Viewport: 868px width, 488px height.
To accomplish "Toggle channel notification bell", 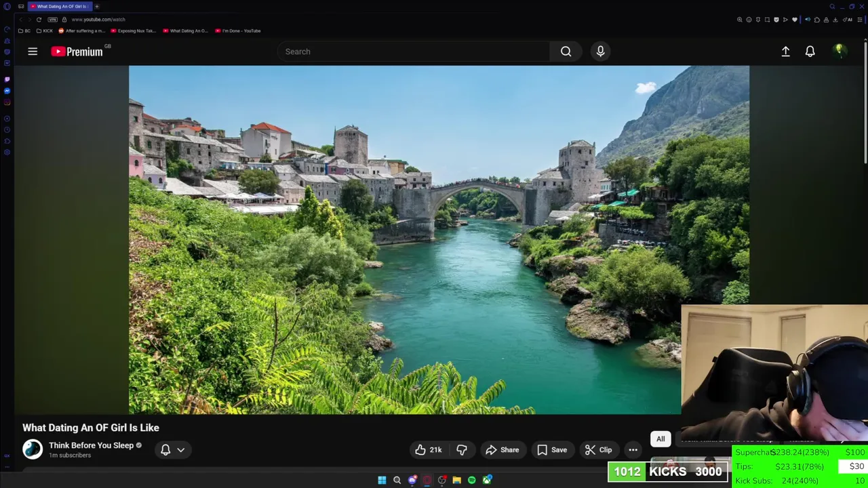I will click(165, 450).
